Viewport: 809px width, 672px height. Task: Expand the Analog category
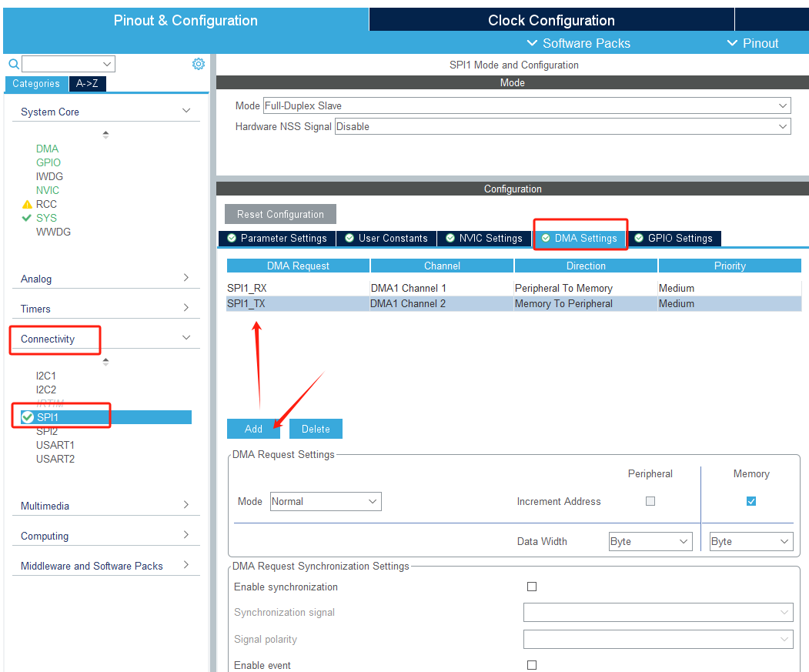pos(186,278)
